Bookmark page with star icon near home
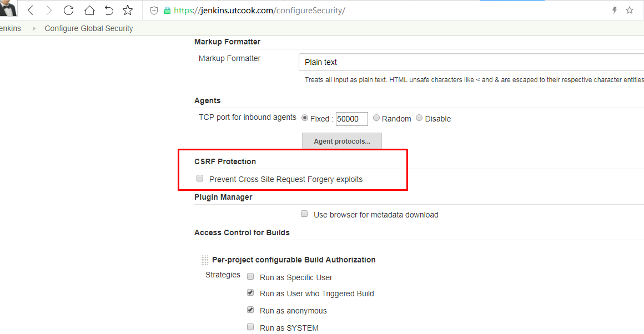Viewport: 644px width, 334px height. coord(128,10)
